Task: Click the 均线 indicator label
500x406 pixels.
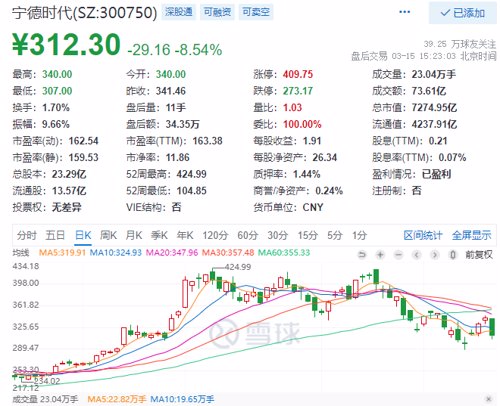Action: tap(21, 253)
